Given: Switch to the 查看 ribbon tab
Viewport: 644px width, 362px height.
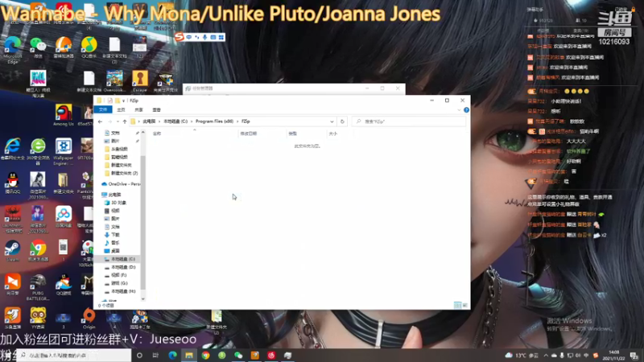Looking at the screenshot, I should point(156,110).
